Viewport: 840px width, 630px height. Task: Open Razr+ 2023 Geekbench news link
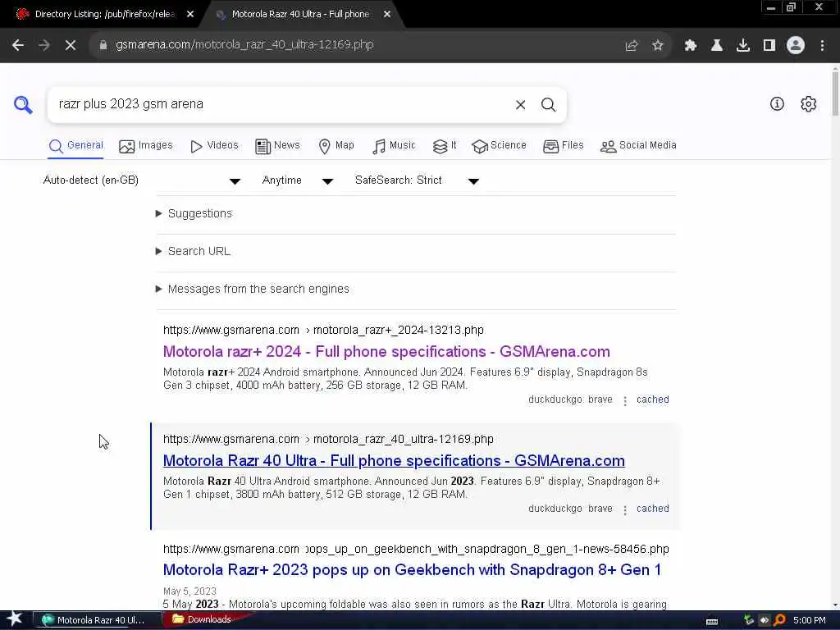[x=412, y=570]
